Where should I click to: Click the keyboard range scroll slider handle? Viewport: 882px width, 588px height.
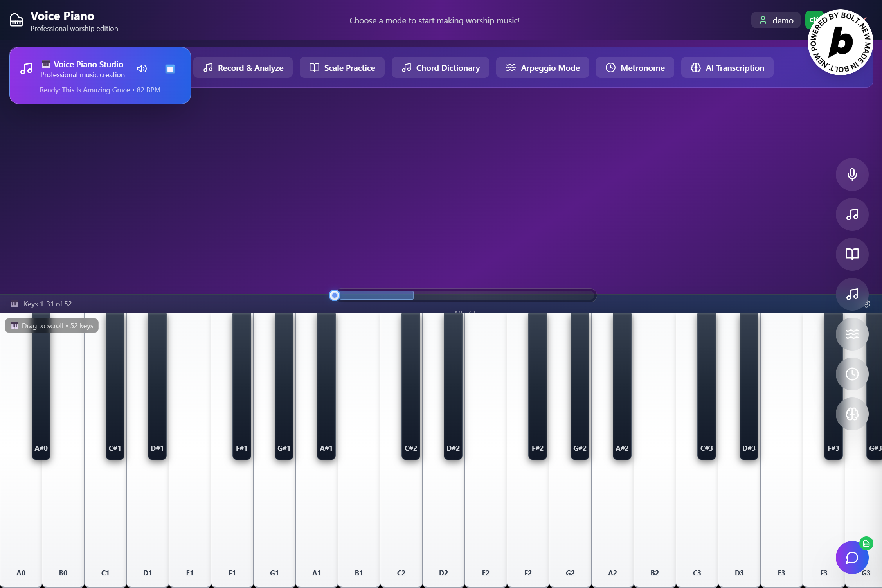[x=334, y=295]
